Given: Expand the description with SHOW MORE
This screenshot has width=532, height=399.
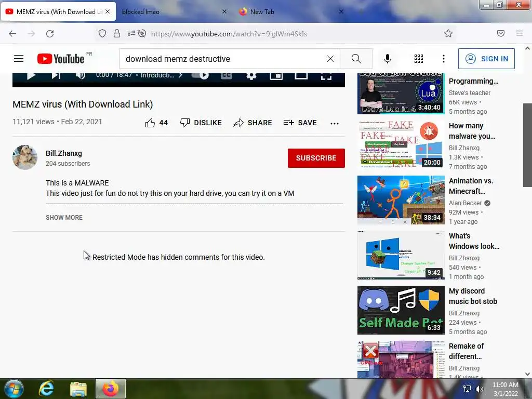Looking at the screenshot, I should pos(64,218).
